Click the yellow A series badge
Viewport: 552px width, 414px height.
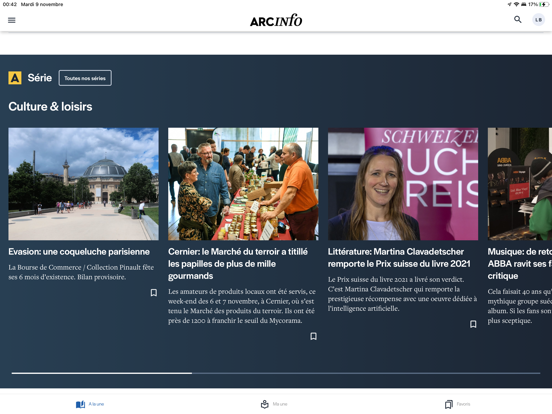click(15, 78)
